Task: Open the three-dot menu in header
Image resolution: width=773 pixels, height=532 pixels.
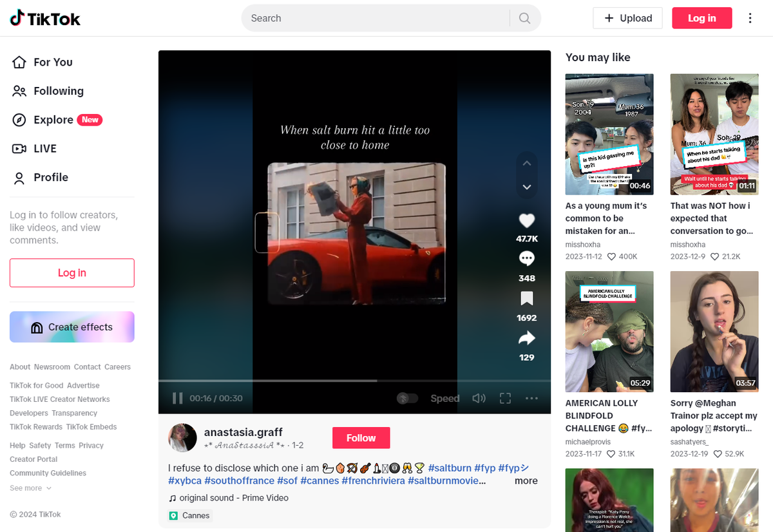Action: click(750, 18)
